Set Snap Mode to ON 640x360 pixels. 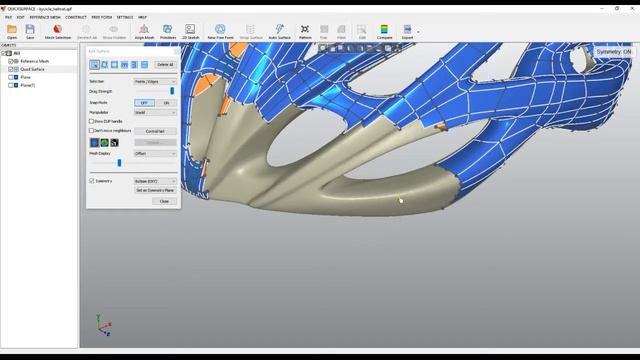[166, 103]
